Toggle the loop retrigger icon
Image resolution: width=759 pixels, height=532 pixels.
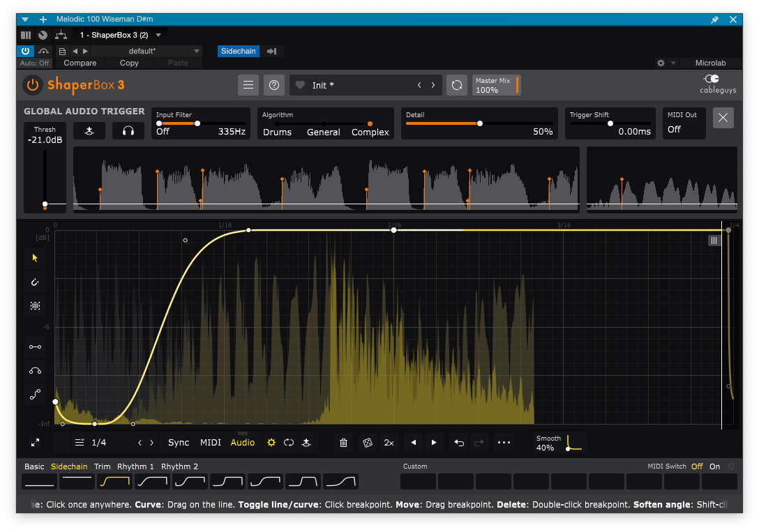pyautogui.click(x=289, y=443)
